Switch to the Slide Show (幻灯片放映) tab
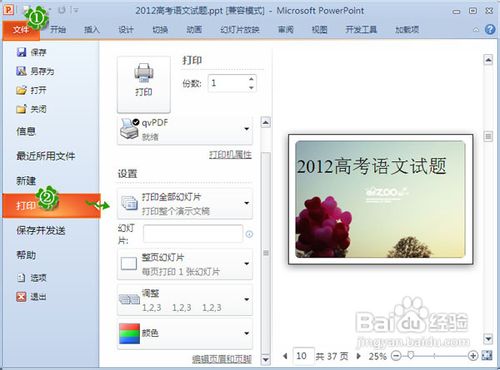500x370 pixels. point(240,30)
